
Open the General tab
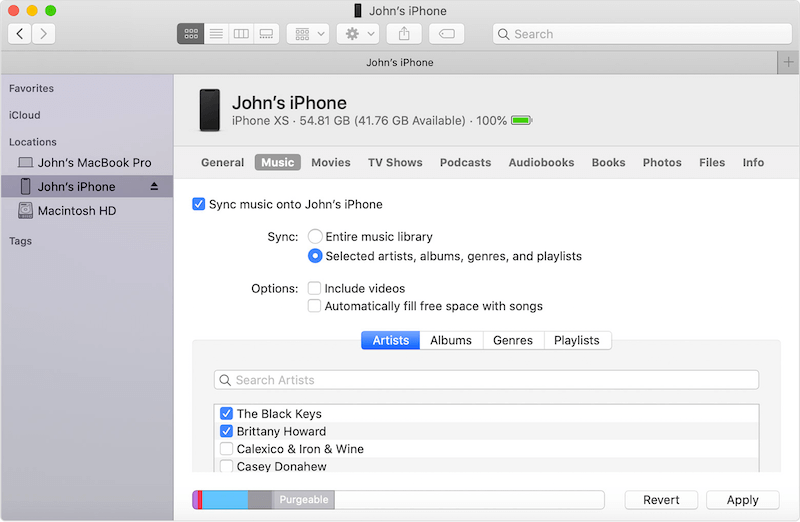pyautogui.click(x=222, y=162)
